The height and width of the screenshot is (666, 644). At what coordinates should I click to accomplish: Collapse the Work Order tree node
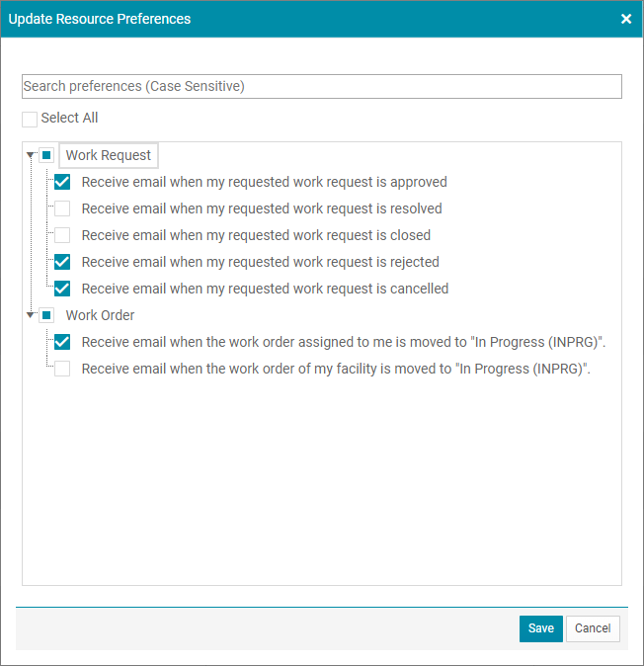31,315
